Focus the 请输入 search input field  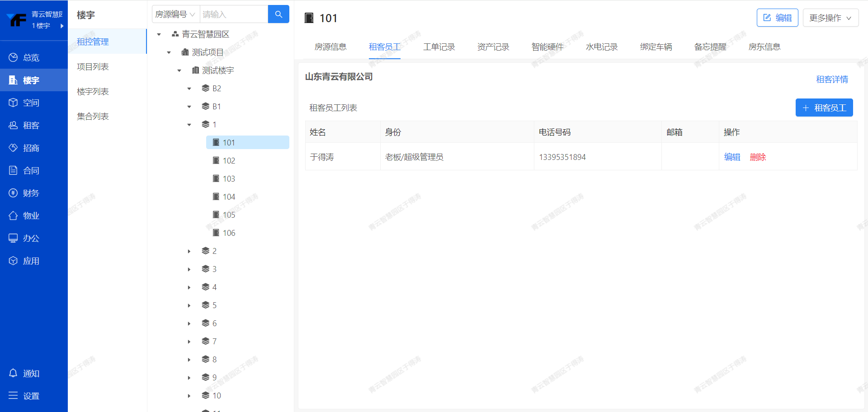[x=233, y=14]
